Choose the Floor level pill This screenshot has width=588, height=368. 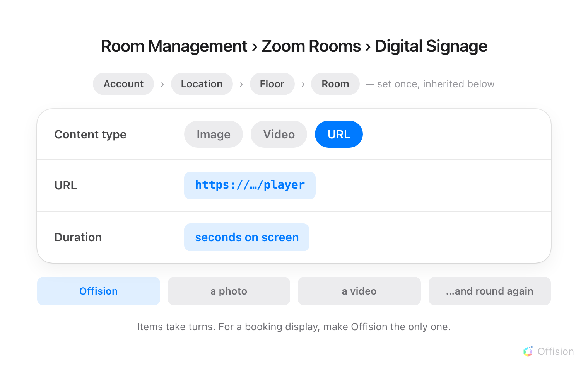pos(272,84)
